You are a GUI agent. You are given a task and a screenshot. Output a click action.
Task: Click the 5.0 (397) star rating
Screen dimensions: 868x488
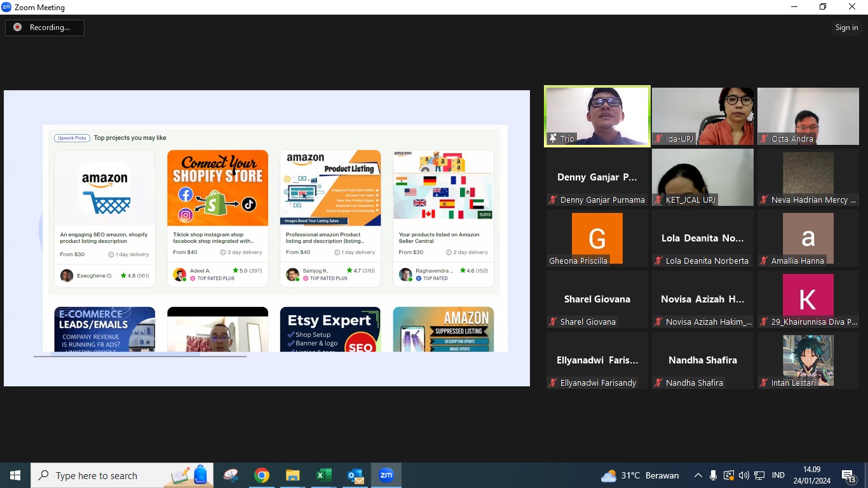(247, 271)
